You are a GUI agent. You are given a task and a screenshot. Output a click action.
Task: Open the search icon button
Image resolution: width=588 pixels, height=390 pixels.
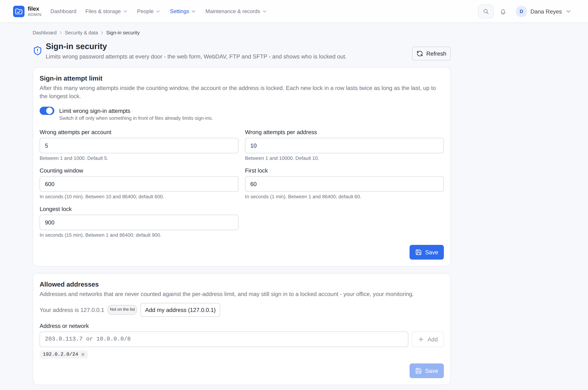pos(486,11)
